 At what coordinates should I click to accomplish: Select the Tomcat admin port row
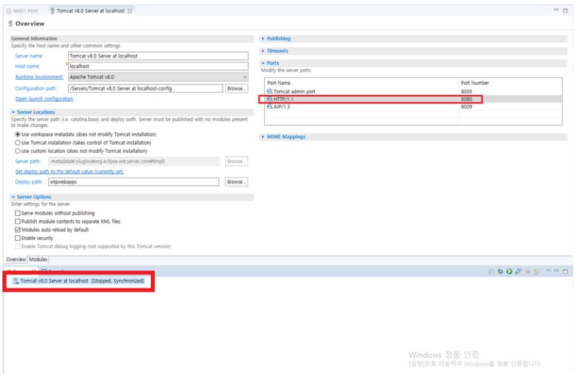tap(413, 91)
